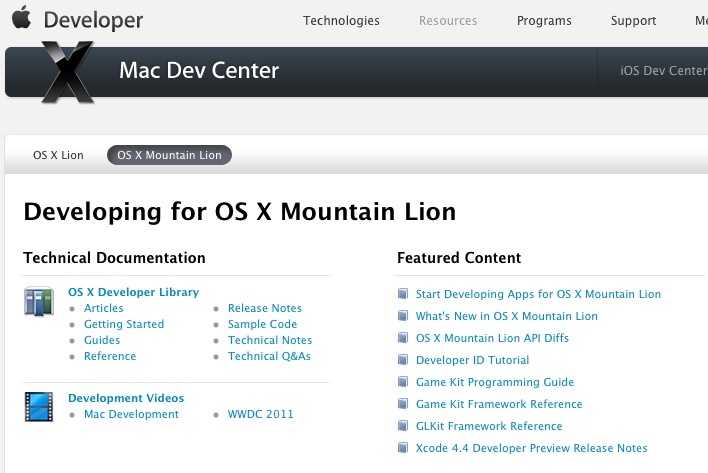Click document icon beside Game Kit Programming Guide

[x=403, y=382]
